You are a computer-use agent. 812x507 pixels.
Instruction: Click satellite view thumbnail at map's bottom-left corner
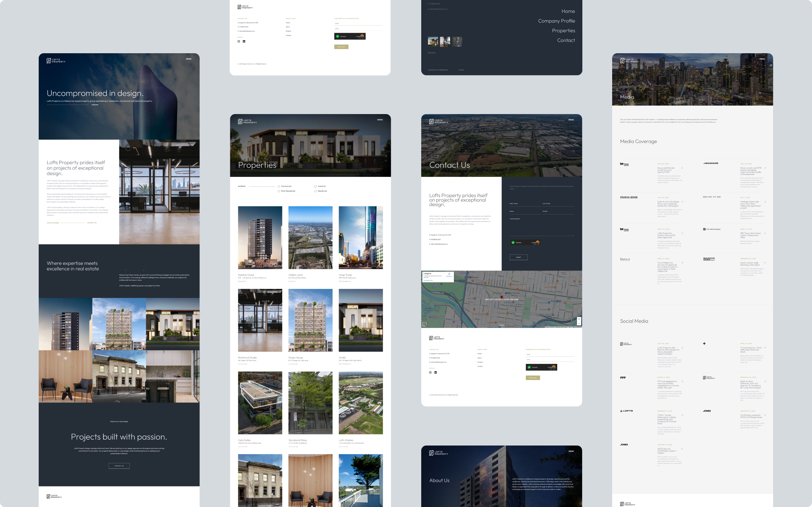(424, 324)
